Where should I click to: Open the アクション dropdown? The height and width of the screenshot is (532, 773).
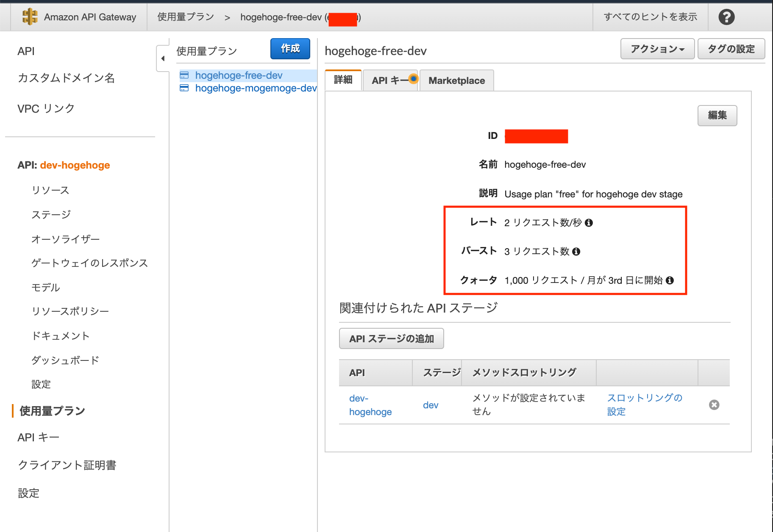pos(657,49)
